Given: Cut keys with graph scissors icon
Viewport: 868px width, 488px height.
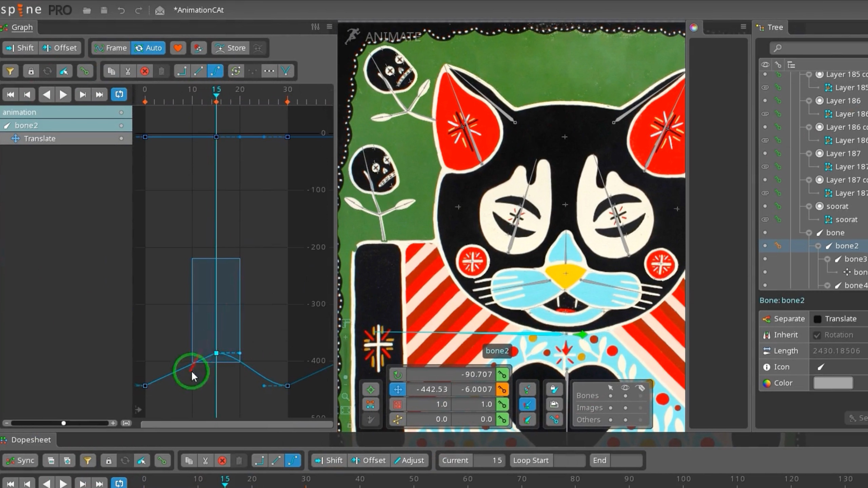Looking at the screenshot, I should [128, 71].
